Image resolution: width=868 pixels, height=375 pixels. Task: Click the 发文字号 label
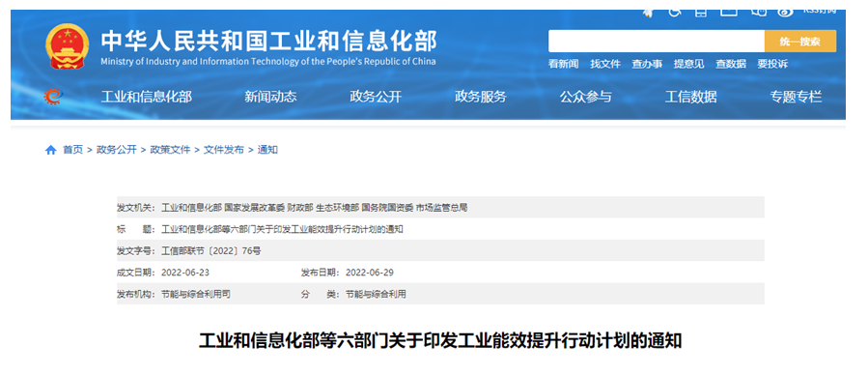(x=136, y=251)
